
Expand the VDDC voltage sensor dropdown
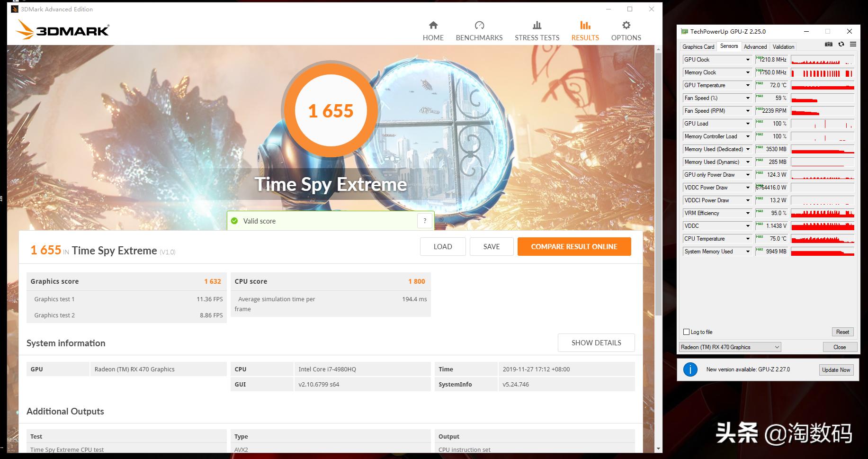pyautogui.click(x=748, y=226)
